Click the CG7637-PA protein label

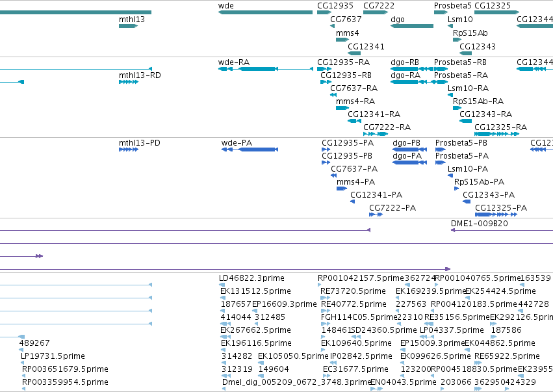pos(354,169)
